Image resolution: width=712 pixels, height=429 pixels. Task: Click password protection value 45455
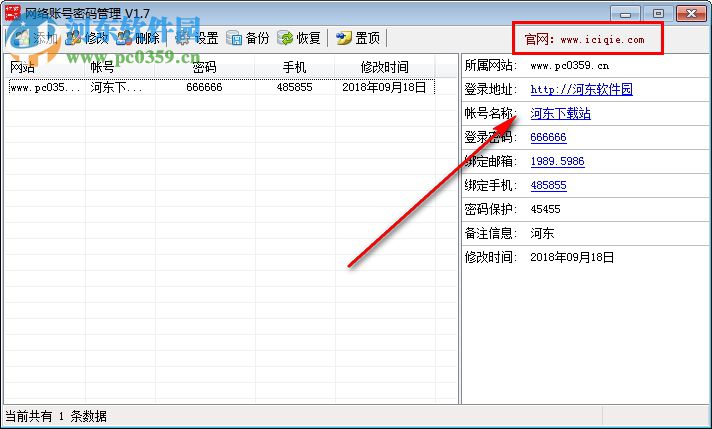click(545, 209)
